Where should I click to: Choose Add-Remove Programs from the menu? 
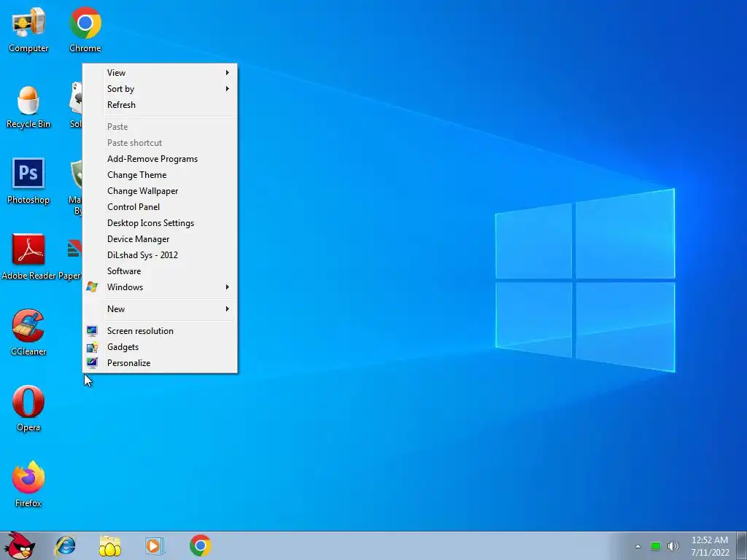point(160,159)
